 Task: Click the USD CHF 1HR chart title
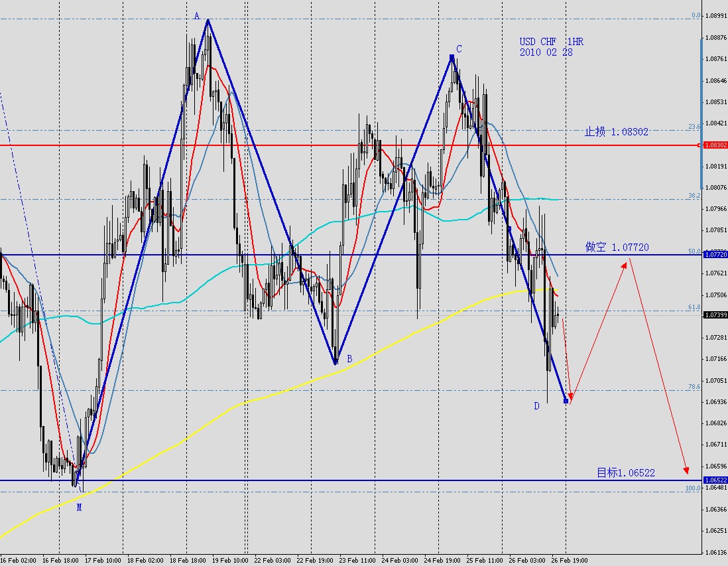coord(550,41)
